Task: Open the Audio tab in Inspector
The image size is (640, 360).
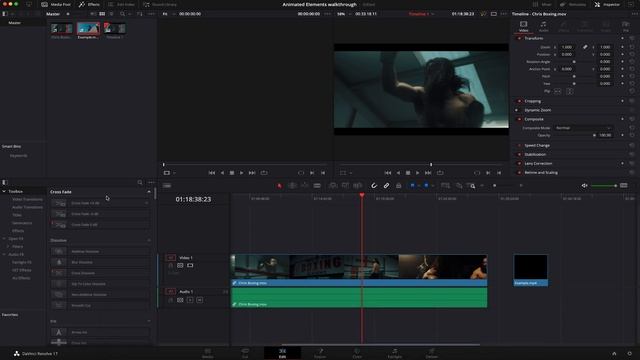Action: pos(543,27)
